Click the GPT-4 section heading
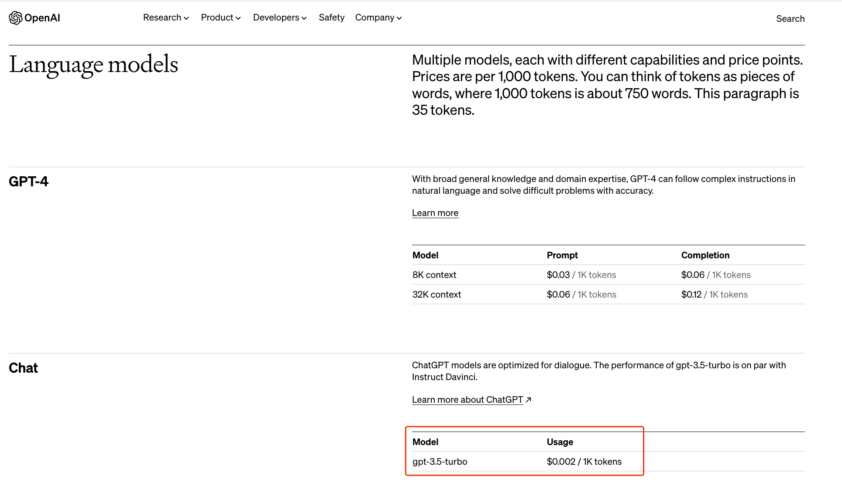 28,182
